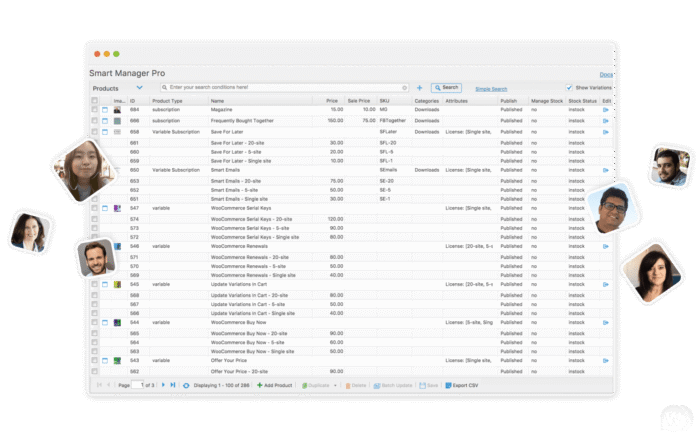Click the edit icon in the Offer Your Price row
Viewport: 700px width, 438px height.
click(x=606, y=361)
